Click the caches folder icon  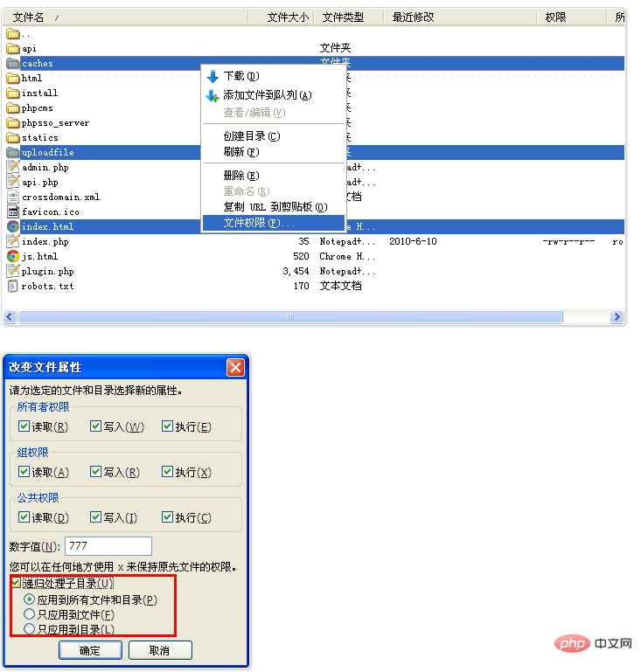[13, 64]
